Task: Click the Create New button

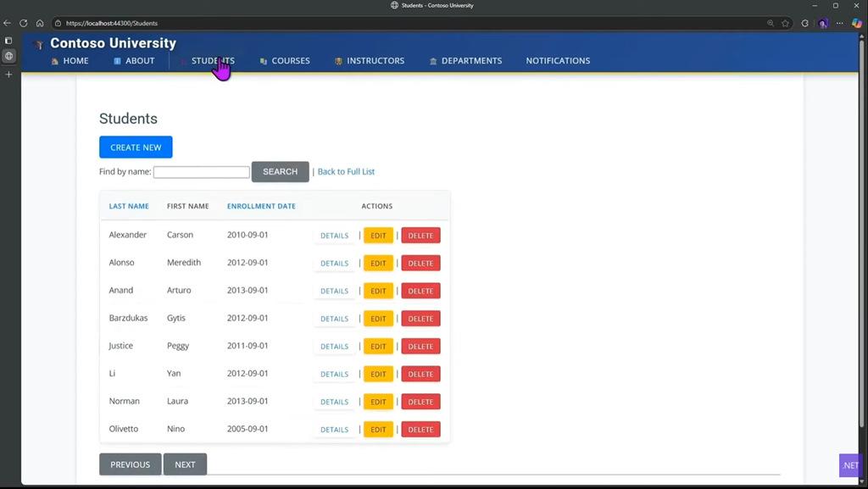Action: tap(136, 147)
